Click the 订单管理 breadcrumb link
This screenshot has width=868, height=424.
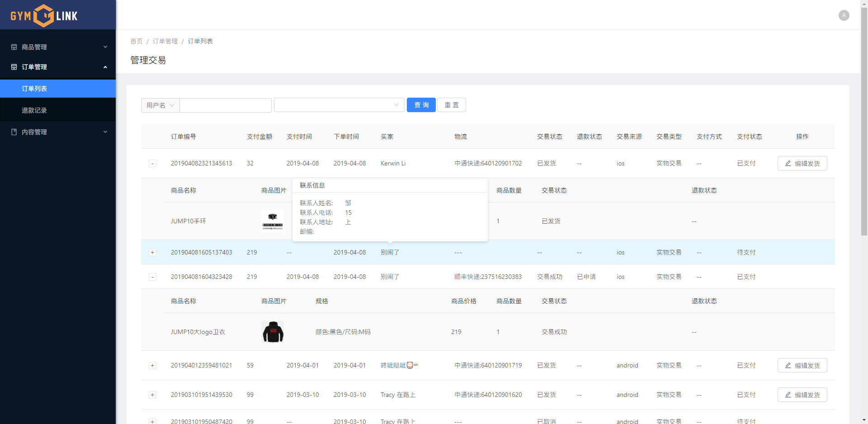coord(165,41)
